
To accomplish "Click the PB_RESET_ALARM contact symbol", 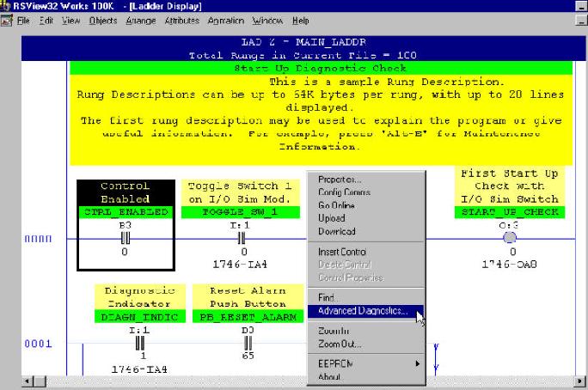I will tap(248, 343).
